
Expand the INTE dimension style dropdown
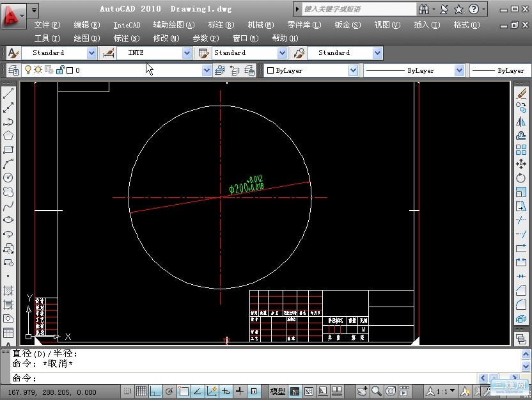pyautogui.click(x=187, y=53)
